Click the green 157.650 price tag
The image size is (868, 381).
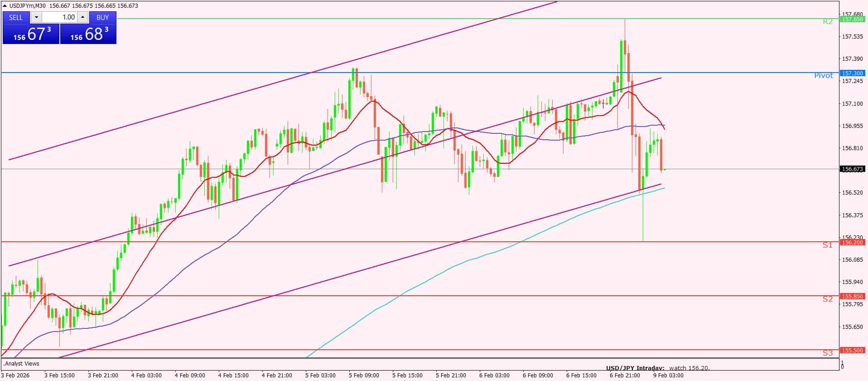852,19
